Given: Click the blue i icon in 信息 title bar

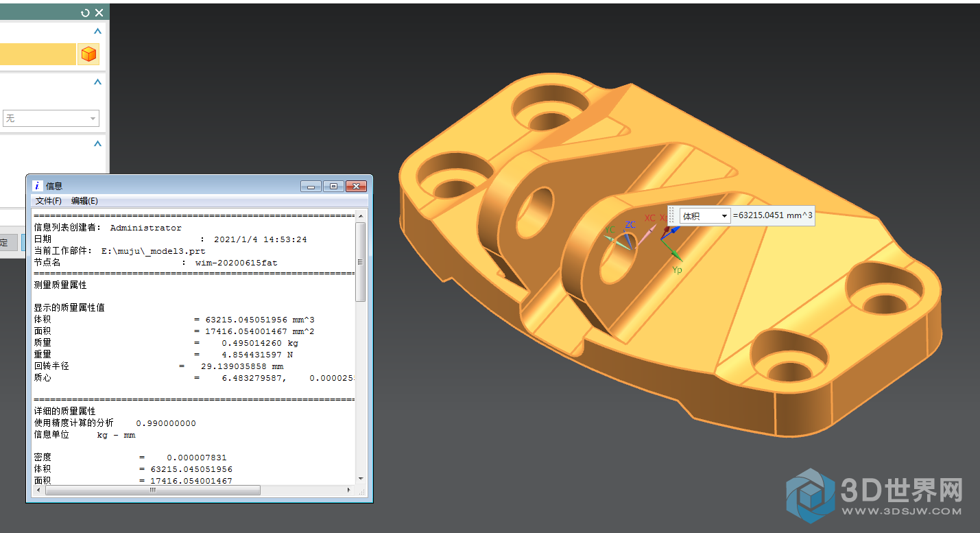Looking at the screenshot, I should tap(38, 186).
